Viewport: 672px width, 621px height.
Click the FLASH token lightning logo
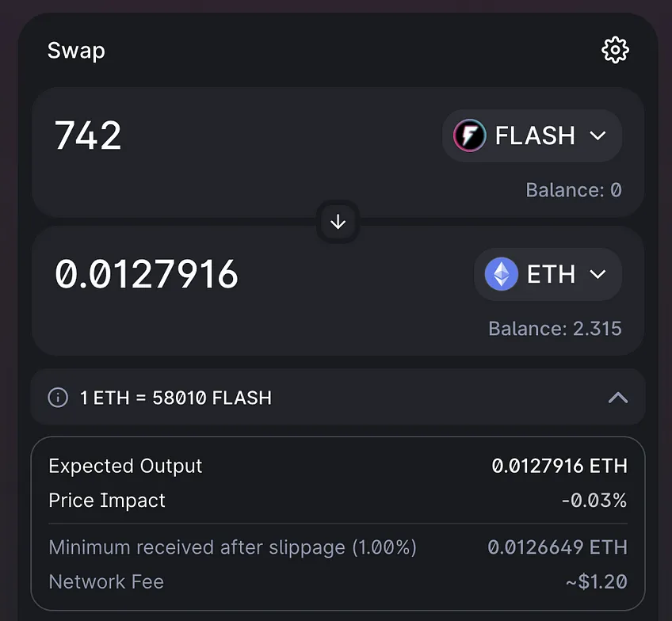point(470,135)
